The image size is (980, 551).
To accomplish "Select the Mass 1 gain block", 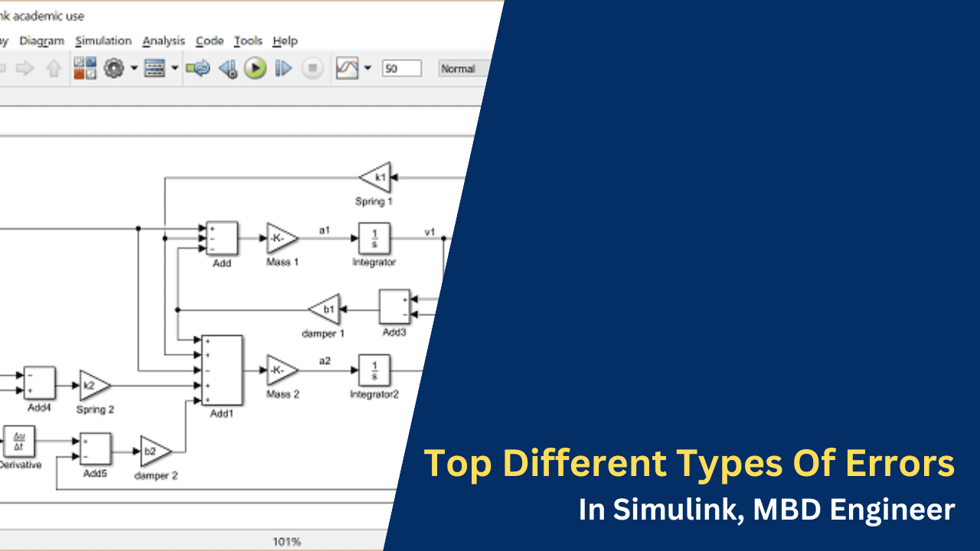I will tap(282, 238).
